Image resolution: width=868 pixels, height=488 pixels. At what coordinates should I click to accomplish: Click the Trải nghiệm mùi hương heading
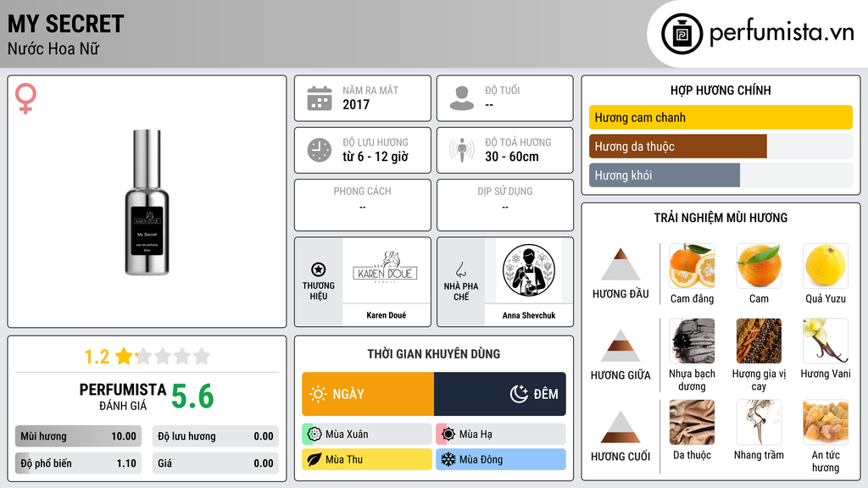point(721,218)
